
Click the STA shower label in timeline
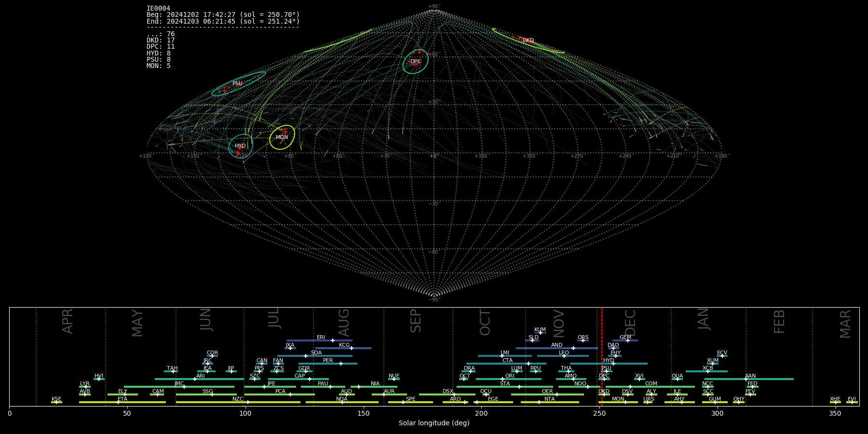point(505,384)
